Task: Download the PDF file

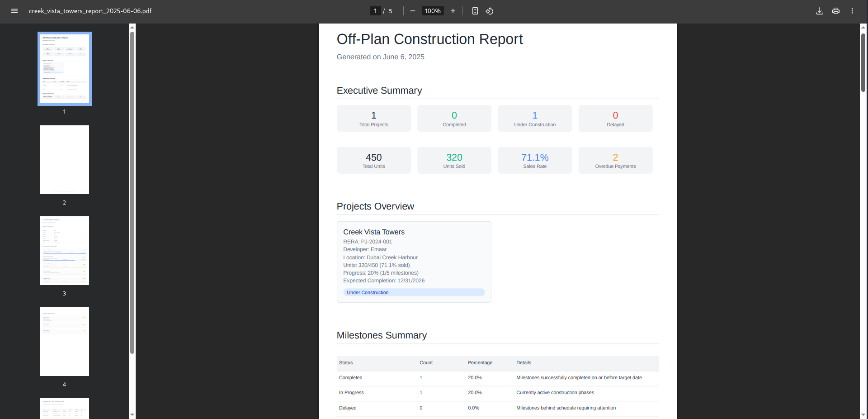Action: (820, 11)
